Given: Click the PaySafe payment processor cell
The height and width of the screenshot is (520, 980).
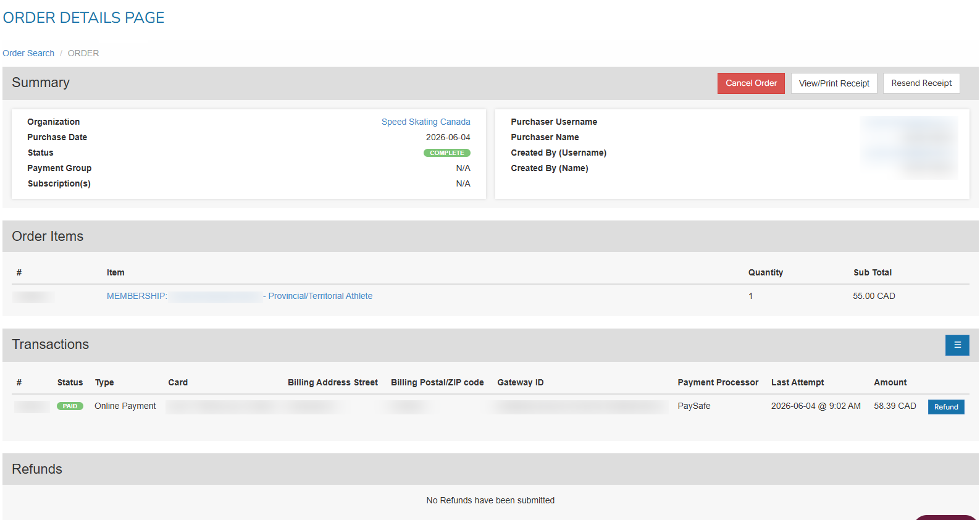Looking at the screenshot, I should (x=694, y=406).
